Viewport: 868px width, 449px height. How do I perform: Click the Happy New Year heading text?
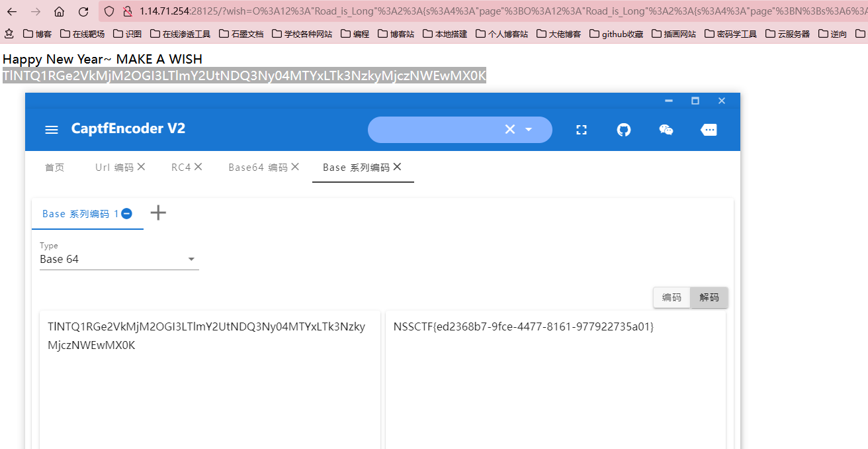coord(103,59)
